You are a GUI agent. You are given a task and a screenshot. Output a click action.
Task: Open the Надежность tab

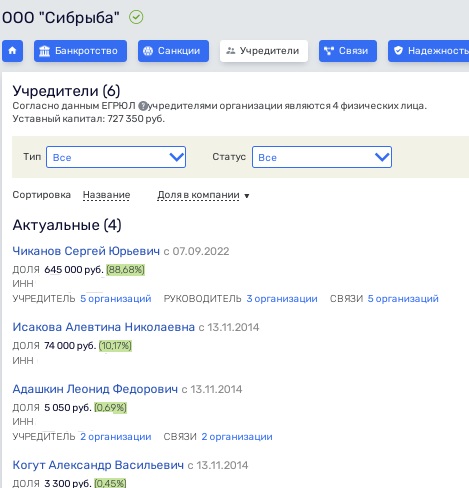(429, 51)
